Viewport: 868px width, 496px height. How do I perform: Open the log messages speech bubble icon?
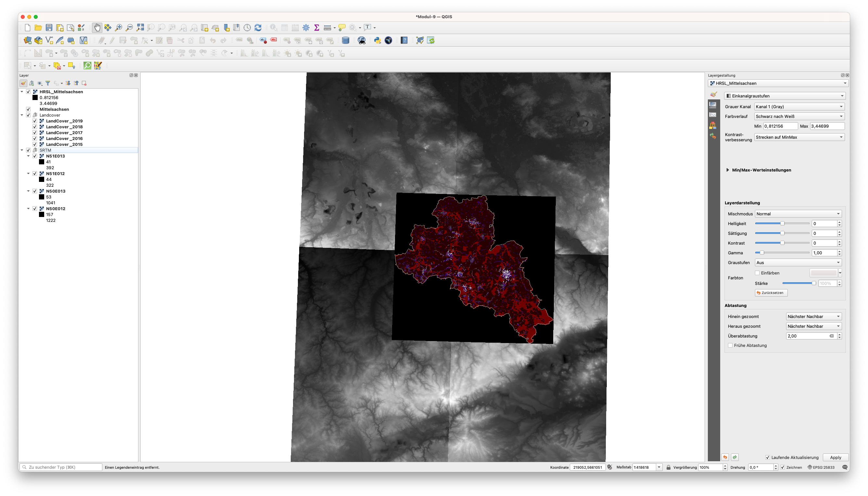(845, 467)
